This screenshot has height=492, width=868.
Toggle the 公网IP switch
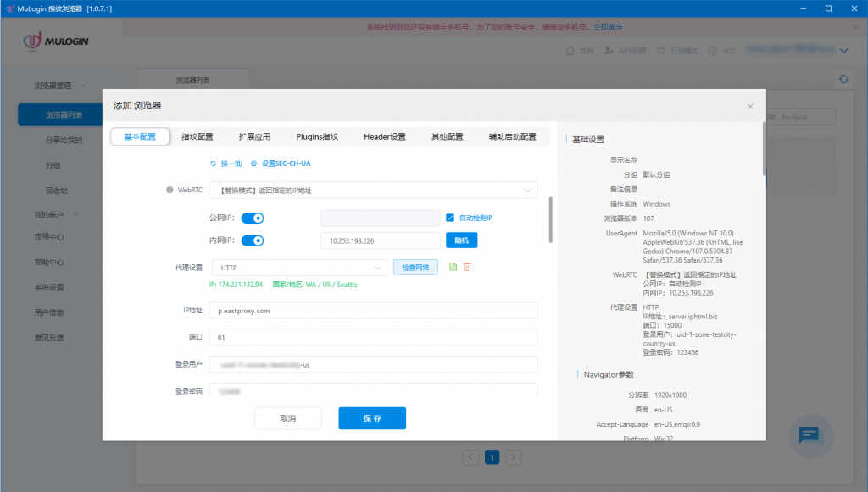[x=253, y=218]
